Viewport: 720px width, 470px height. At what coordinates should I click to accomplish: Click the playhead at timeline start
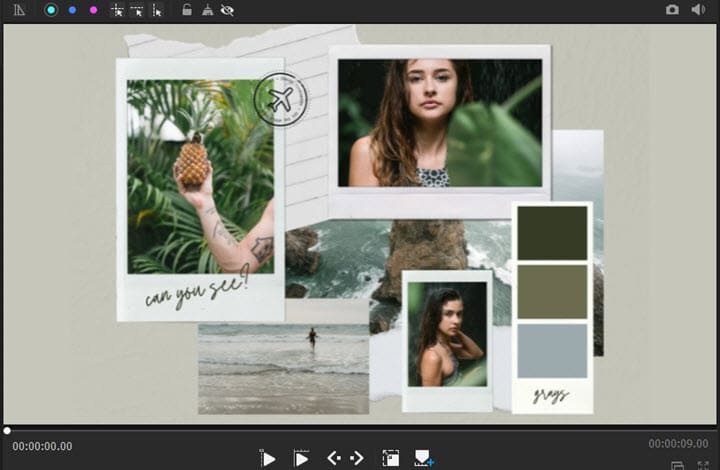pyautogui.click(x=7, y=430)
